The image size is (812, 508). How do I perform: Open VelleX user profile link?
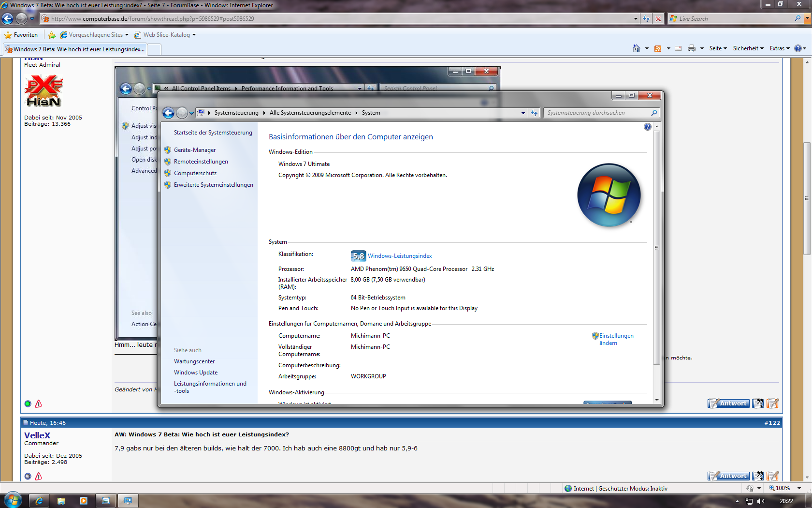37,435
